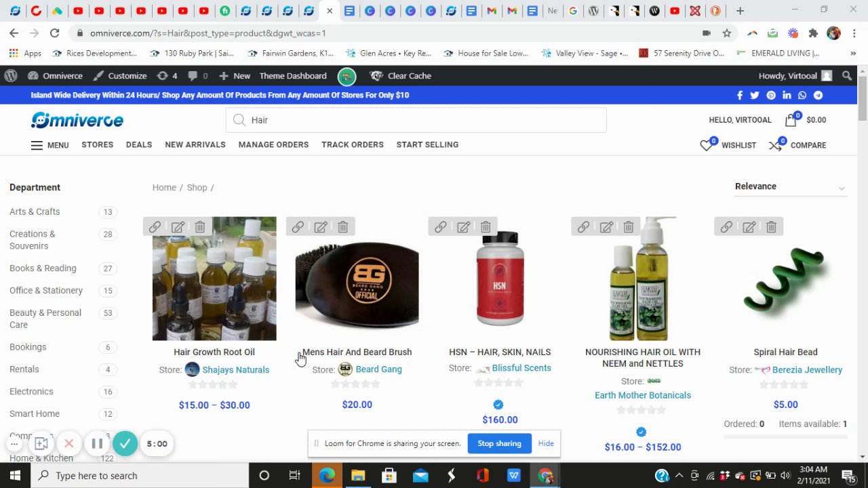Open Blissful Scents store link

click(x=521, y=368)
